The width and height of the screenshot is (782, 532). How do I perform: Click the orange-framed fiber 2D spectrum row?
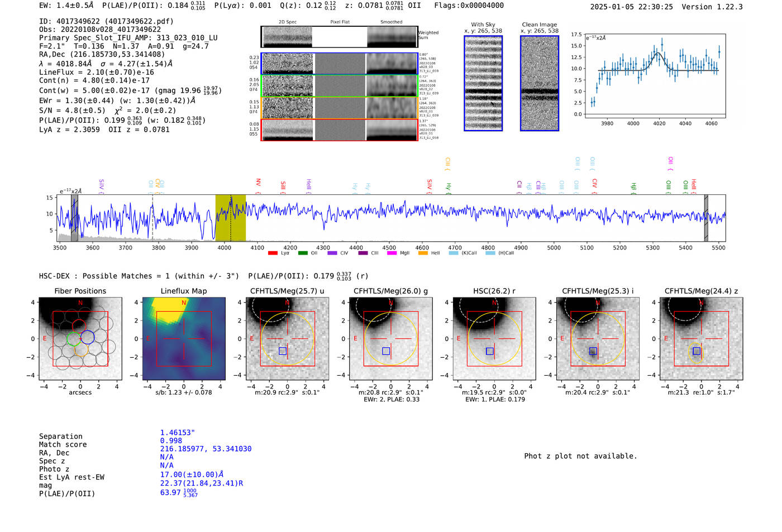(x=339, y=108)
